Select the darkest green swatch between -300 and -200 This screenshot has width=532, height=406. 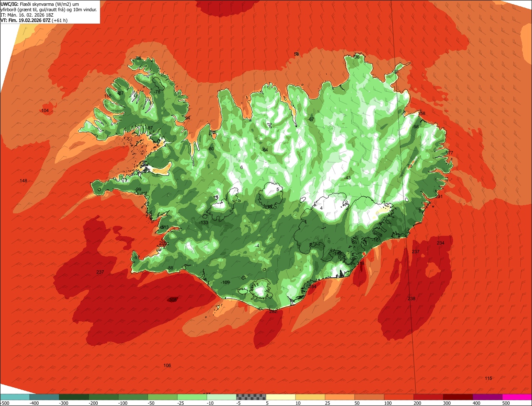coord(74,397)
